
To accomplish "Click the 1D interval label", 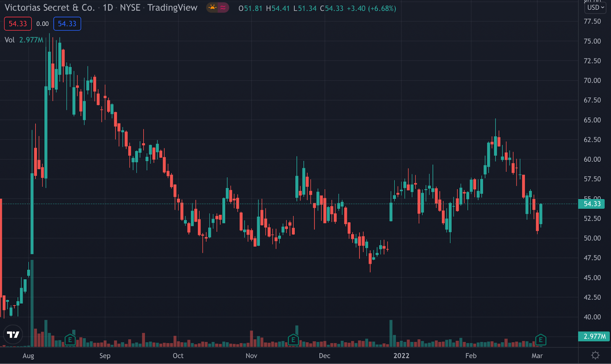I will (108, 8).
